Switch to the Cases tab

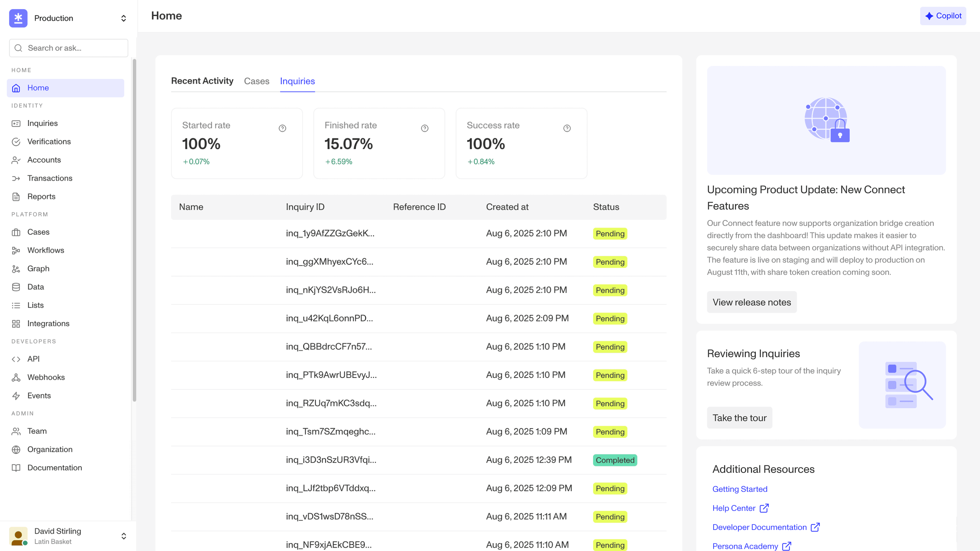[256, 81]
